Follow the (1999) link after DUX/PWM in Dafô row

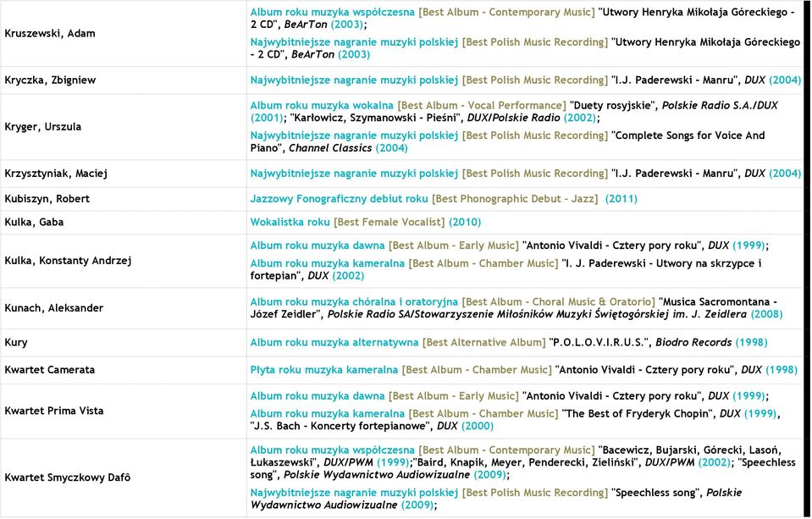393,462
